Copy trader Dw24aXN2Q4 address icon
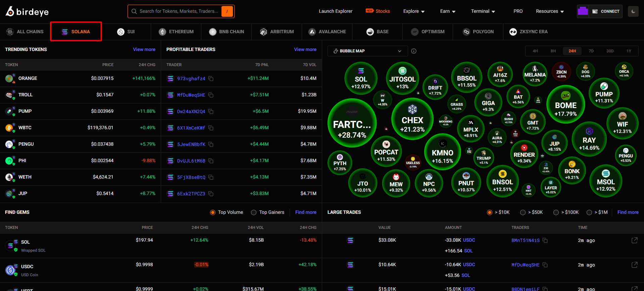Image resolution: width=644 pixels, height=291 pixels. click(x=211, y=111)
